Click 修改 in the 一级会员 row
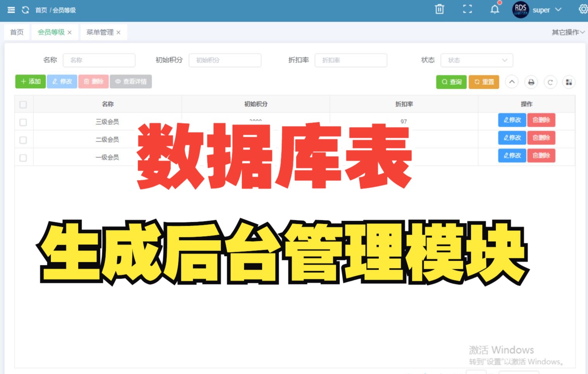Screen dimensions: 588x374 coord(512,156)
